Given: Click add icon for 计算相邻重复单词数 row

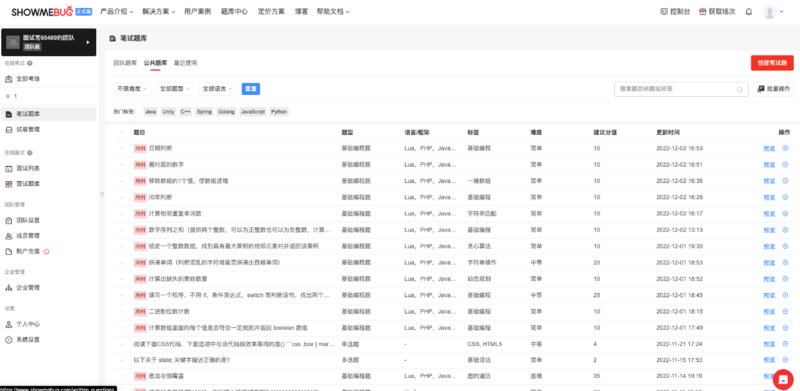Looking at the screenshot, I should click(785, 213).
